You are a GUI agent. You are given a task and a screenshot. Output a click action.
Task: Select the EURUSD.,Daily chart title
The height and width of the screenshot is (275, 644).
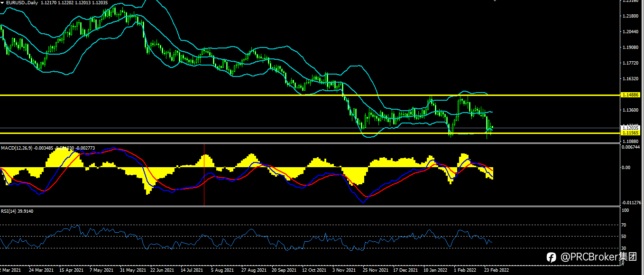point(22,3)
